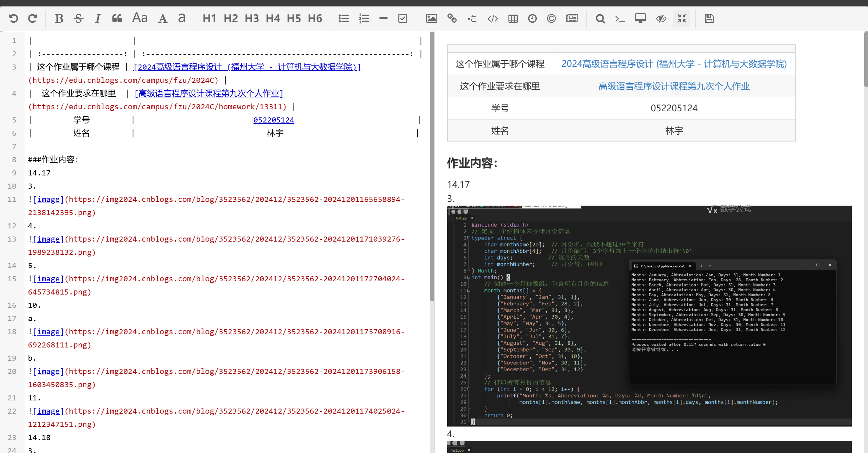Insert an anchor reference link
Screen dimensions: 868x453
click(x=472, y=18)
